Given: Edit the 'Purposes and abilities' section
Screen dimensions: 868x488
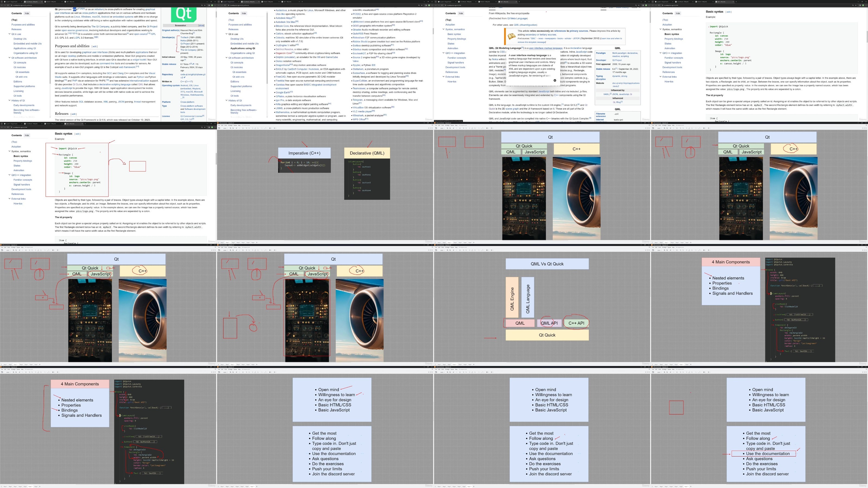Looking at the screenshot, I should (95, 46).
